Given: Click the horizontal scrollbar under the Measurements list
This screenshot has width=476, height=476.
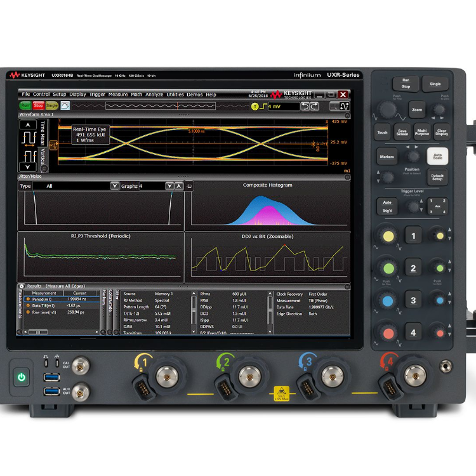Looking at the screenshot, I should 61,332.
